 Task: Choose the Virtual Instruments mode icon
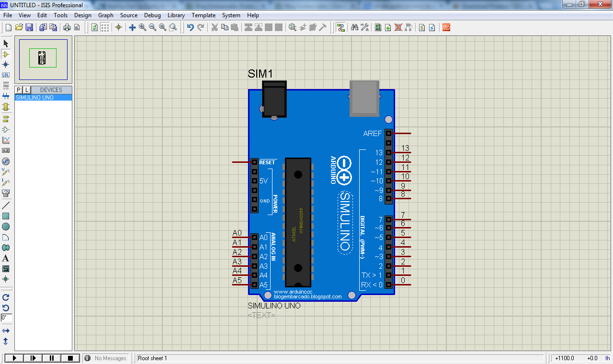[6, 193]
